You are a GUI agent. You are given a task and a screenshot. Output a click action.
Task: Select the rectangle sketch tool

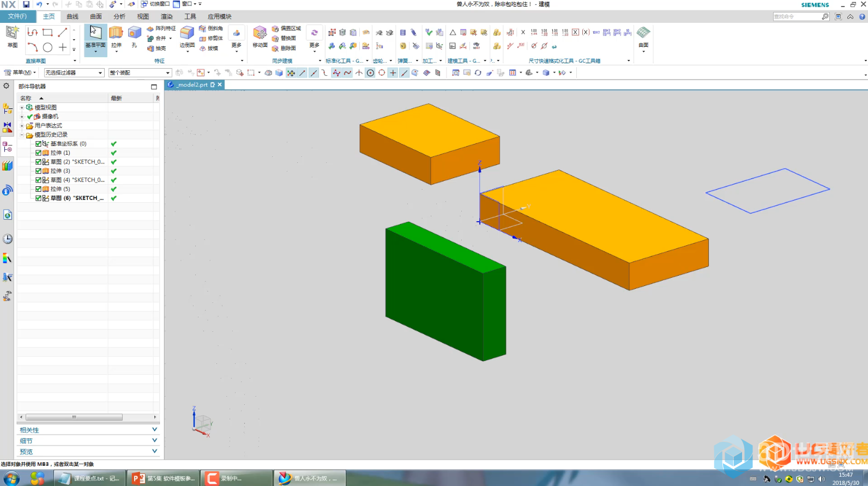[48, 33]
